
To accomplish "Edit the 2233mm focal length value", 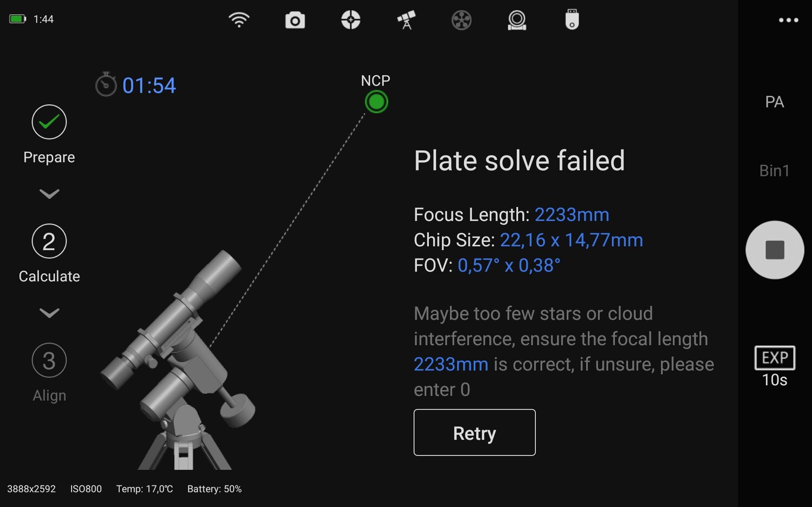I will click(572, 214).
